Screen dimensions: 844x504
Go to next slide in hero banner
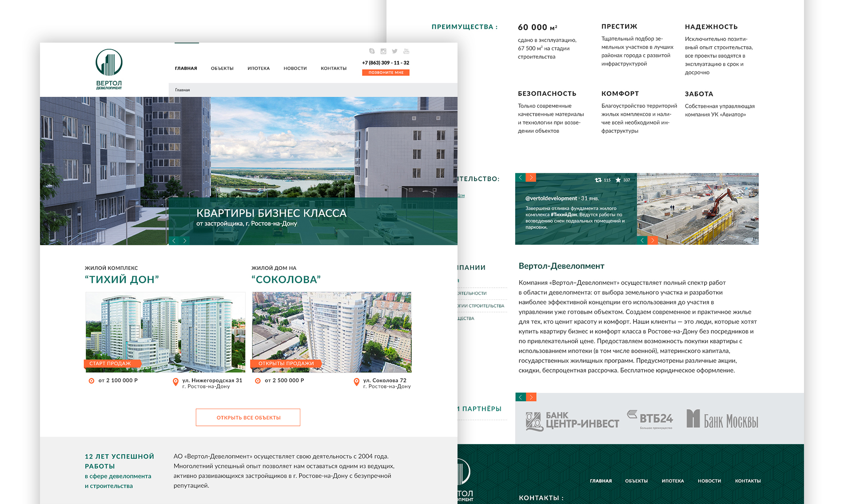point(185,241)
